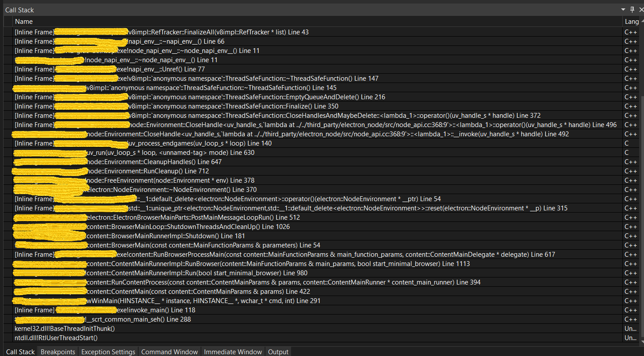Image resolution: width=644 pixels, height=356 pixels.
Task: Select the napi_env__::Unref frame at Line 77
Action: (133, 69)
